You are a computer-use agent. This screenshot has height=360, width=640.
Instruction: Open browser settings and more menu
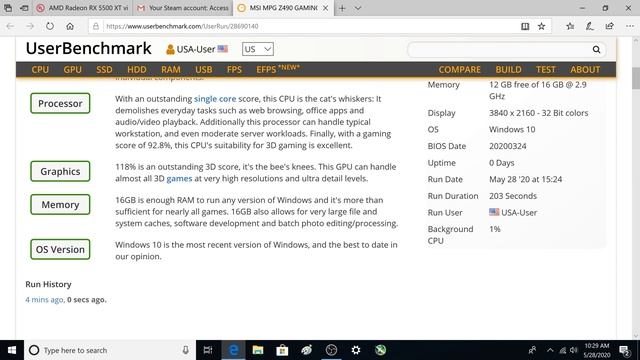click(629, 26)
